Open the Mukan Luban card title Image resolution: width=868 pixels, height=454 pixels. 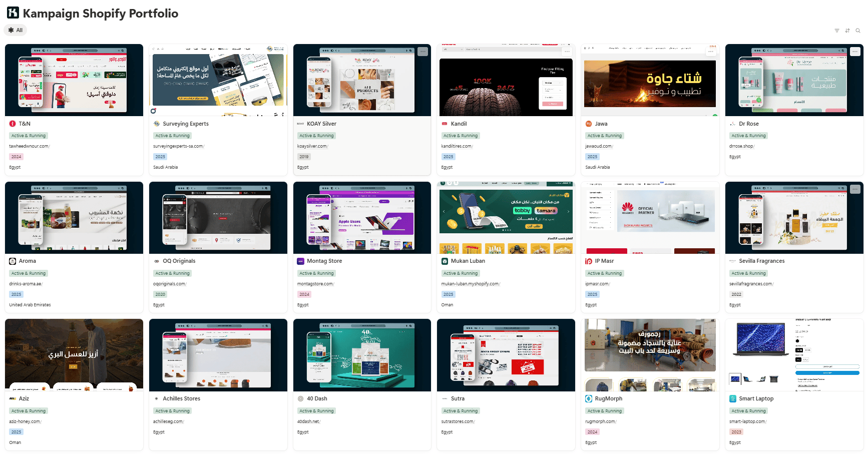coord(468,261)
